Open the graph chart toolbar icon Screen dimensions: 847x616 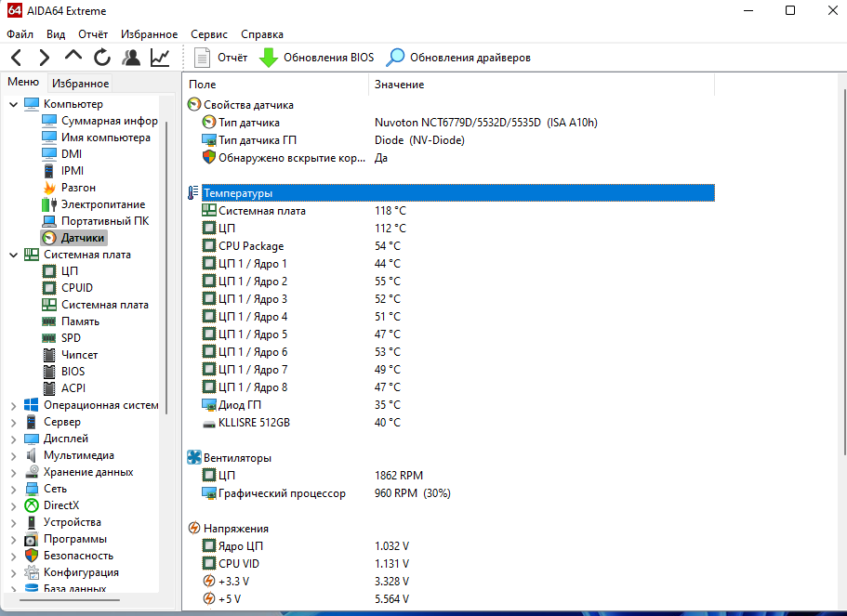(x=160, y=58)
